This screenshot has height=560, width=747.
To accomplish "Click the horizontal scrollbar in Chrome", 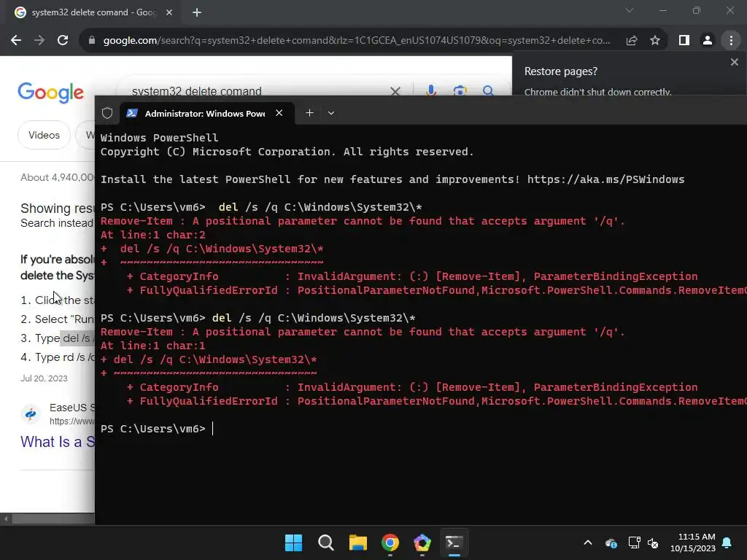I will 53,519.
